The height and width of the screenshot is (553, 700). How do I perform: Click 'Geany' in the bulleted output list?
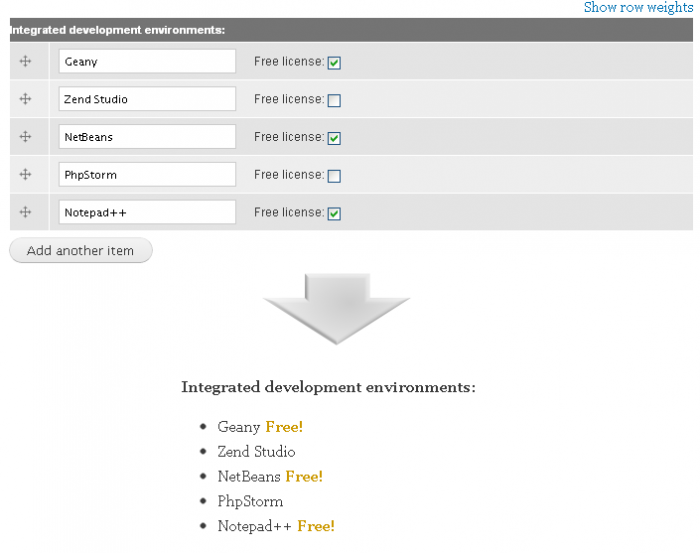(x=239, y=427)
